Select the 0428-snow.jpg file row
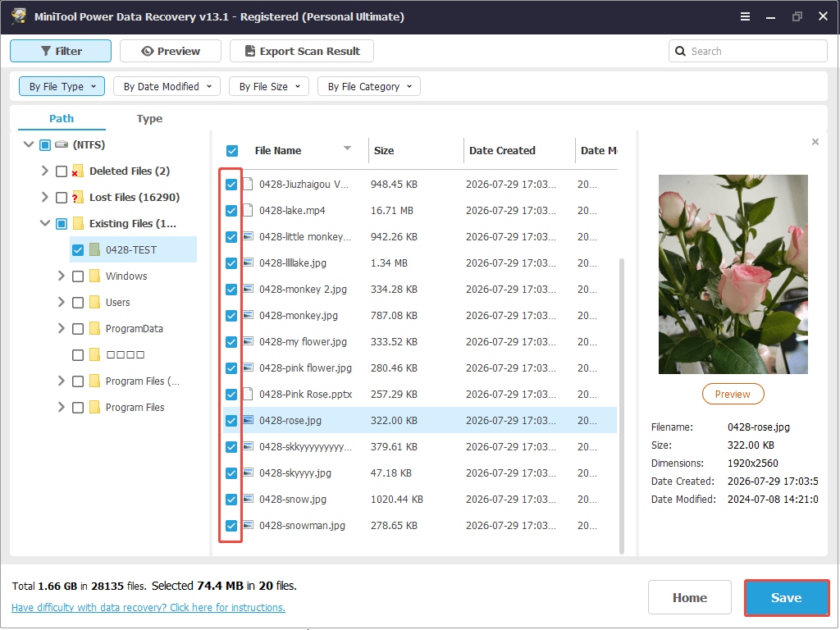Screen dimensions: 840x630 click(419, 499)
